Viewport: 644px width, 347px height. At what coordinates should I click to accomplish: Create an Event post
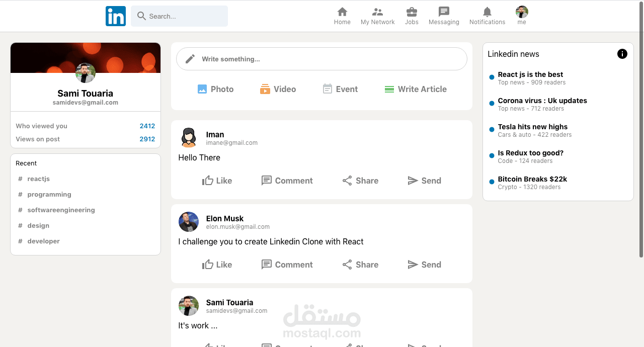340,89
